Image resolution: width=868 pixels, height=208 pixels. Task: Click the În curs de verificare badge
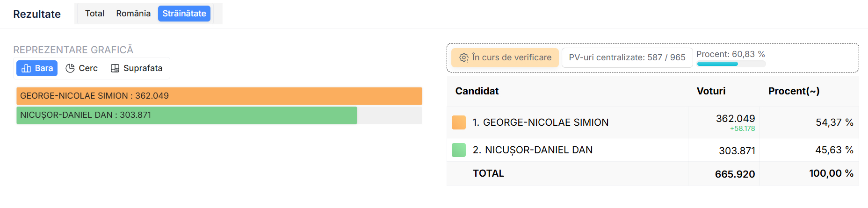(x=505, y=57)
